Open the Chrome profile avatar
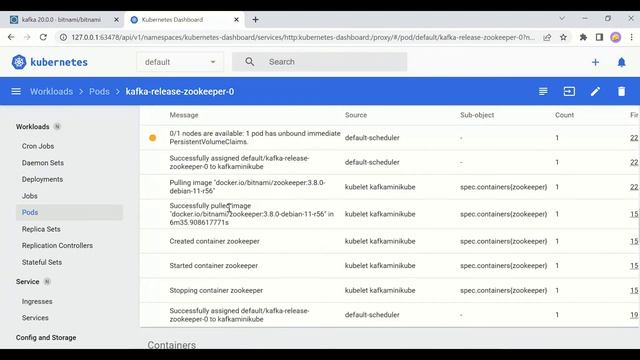The image size is (640, 360). click(616, 37)
